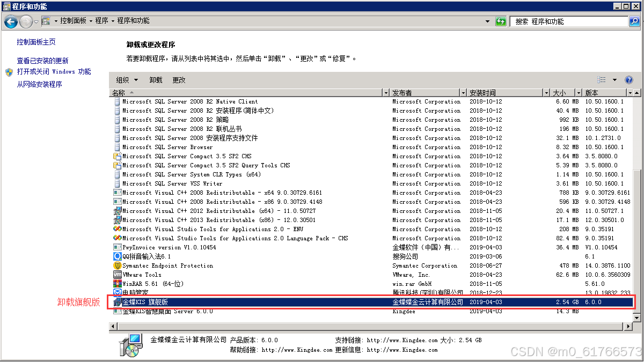Select Microsoft SQL Server 2008 R2 联机丛书
The width and height of the screenshot is (644, 362).
coord(182,129)
